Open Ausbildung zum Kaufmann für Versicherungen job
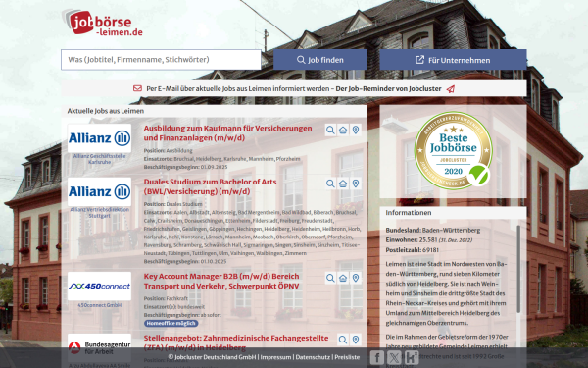588x368 pixels. point(227,132)
